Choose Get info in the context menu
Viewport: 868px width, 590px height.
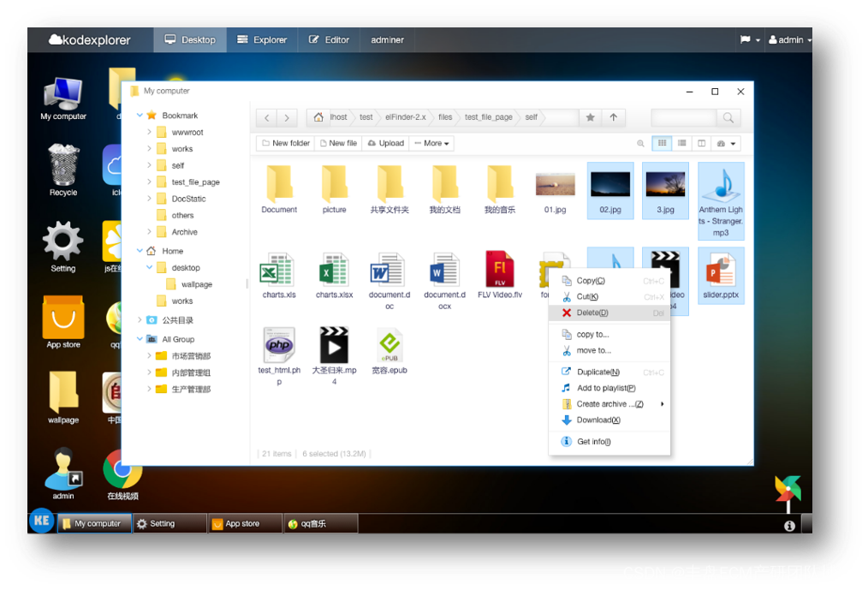tap(609, 442)
